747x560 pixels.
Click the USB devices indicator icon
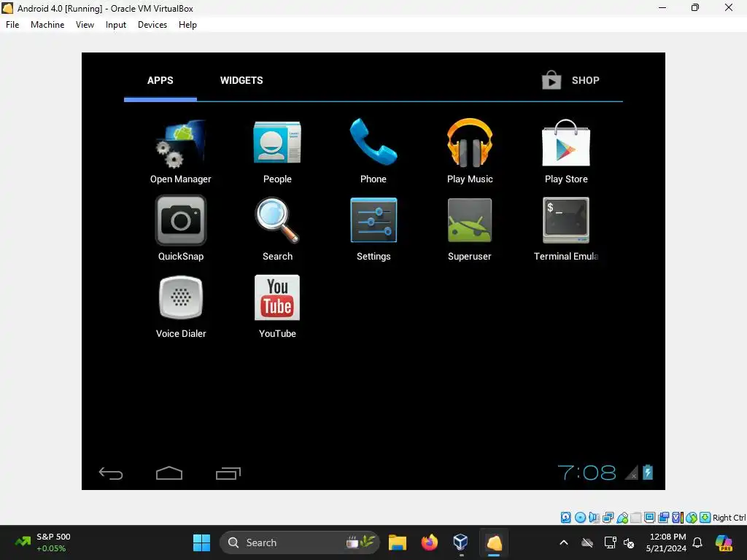tap(622, 518)
